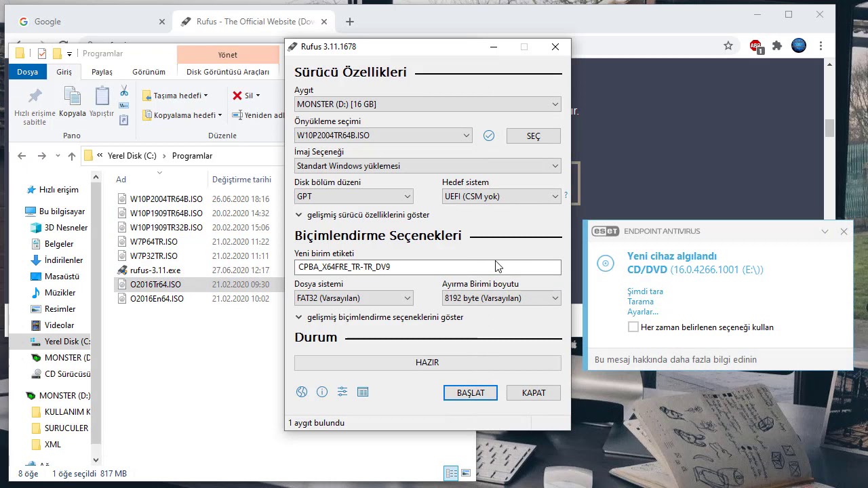868x488 pixels.
Task: Open Dosya sistemi FAT32 dropdown
Action: (354, 298)
